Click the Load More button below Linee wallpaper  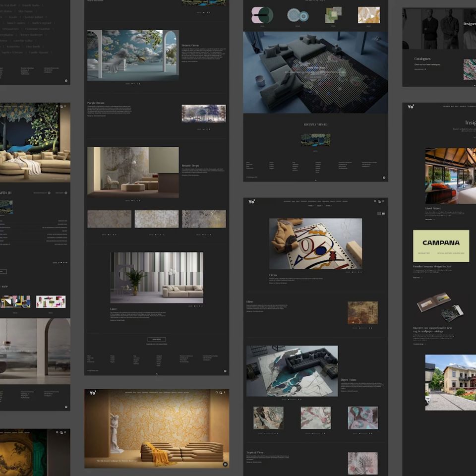[x=157, y=339]
